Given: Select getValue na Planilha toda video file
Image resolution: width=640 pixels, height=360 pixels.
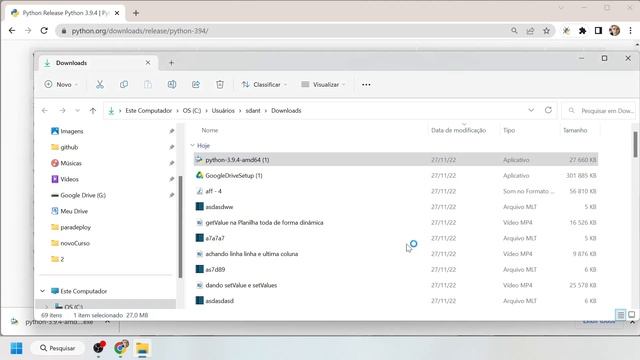Looking at the screenshot, I should pyautogui.click(x=396, y=222).
